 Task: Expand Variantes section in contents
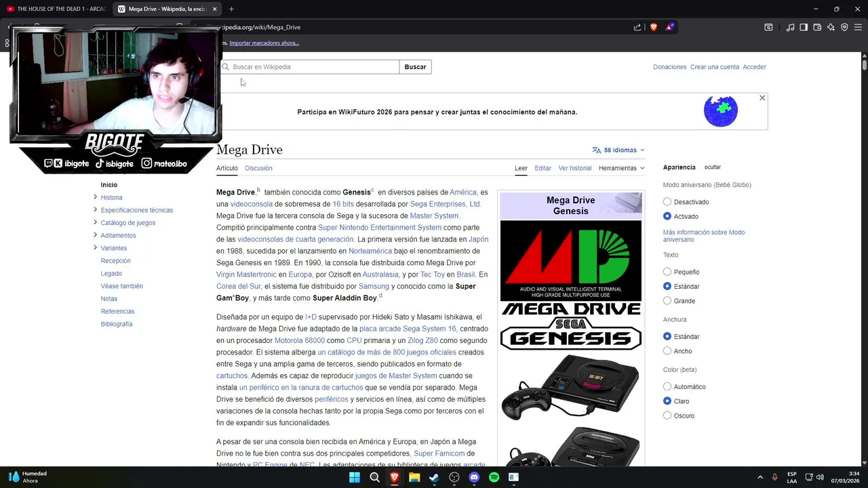pos(95,248)
